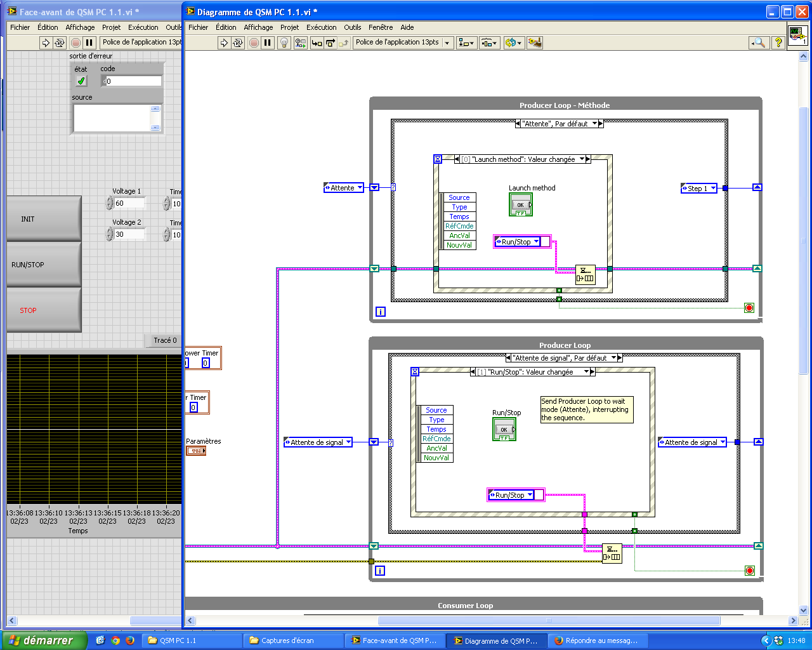Click stop terminal of lower Producer Loop
The image size is (812, 650).
pyautogui.click(x=749, y=571)
